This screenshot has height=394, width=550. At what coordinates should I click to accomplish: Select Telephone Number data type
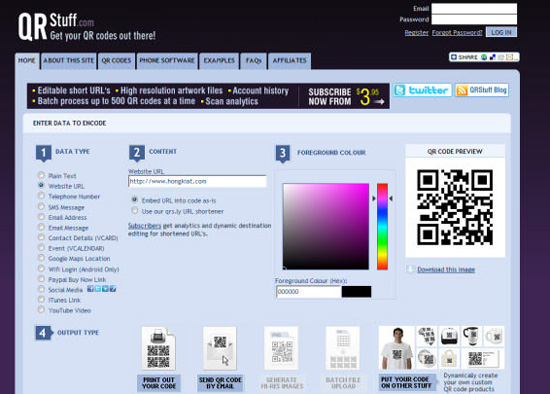pos(41,195)
